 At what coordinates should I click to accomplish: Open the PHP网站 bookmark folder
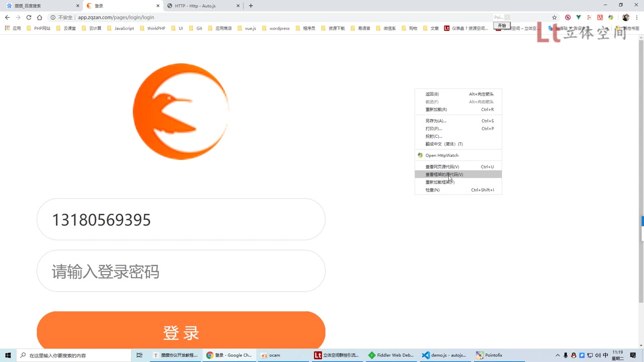click(38, 28)
